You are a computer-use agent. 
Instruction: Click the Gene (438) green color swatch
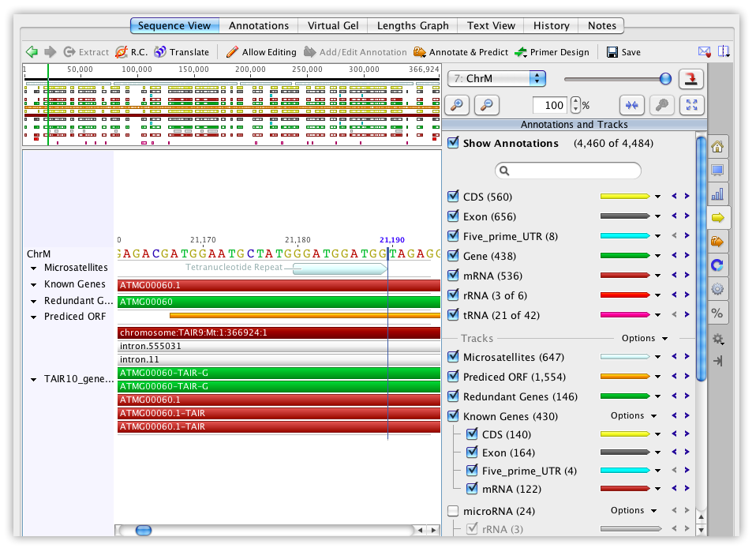[x=625, y=255]
